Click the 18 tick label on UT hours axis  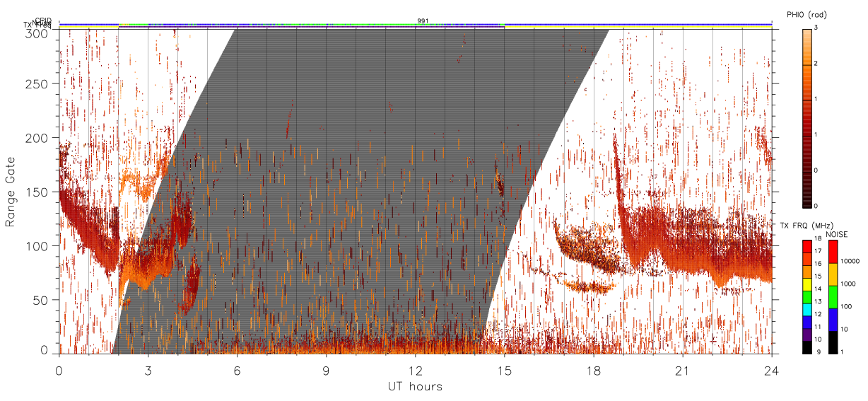click(593, 371)
